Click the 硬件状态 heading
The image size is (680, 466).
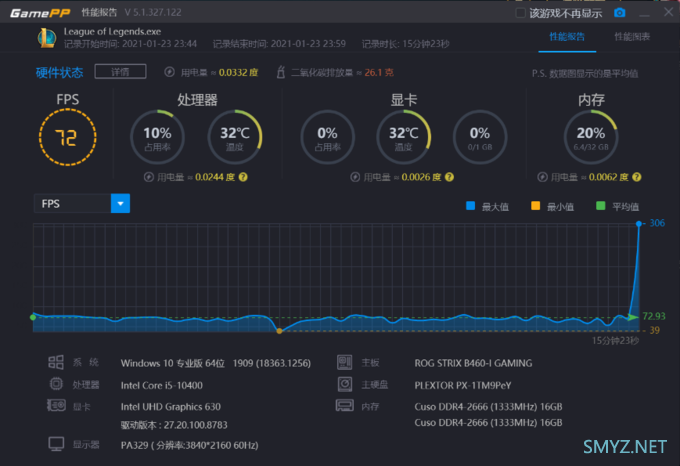(59, 72)
